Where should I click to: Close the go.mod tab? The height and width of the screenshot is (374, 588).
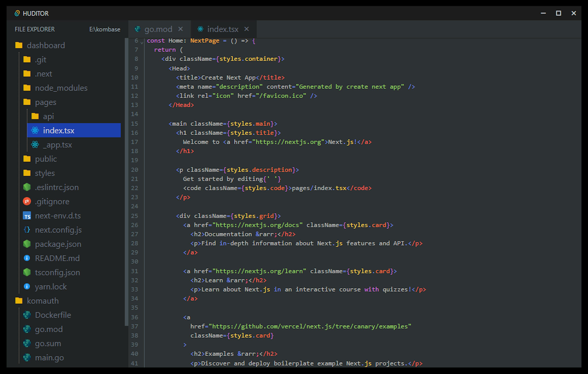click(180, 29)
